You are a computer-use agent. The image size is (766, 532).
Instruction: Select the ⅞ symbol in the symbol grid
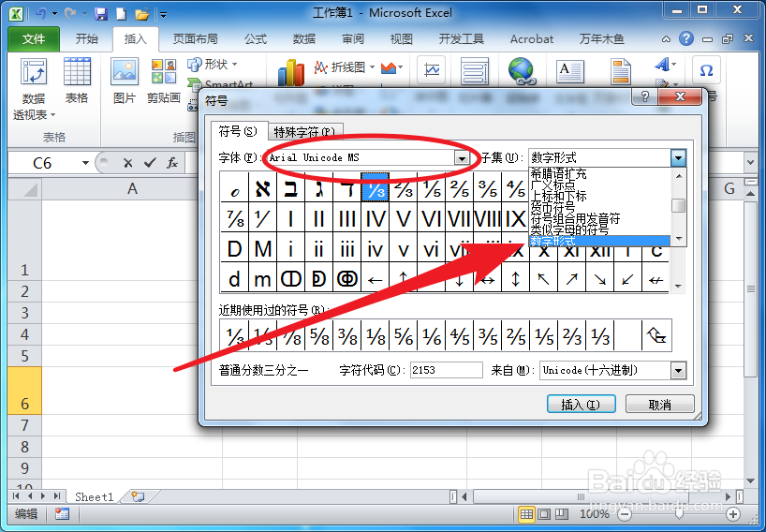tap(235, 218)
